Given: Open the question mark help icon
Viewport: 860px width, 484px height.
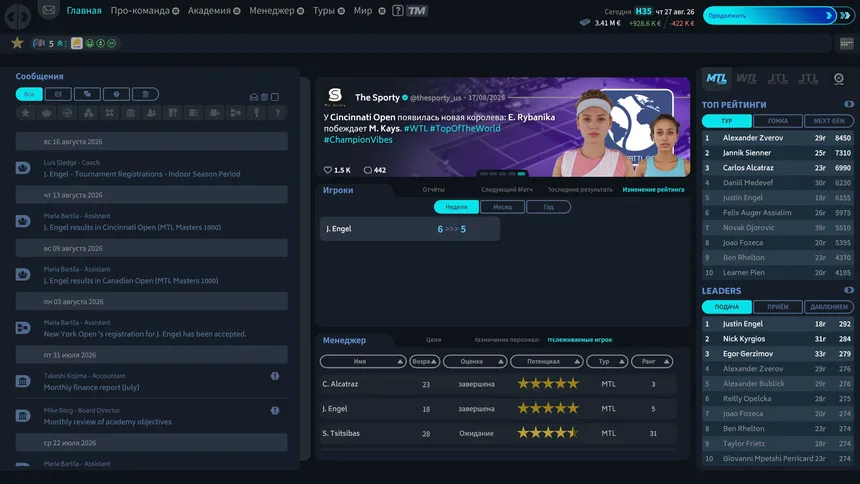Looking at the screenshot, I should [x=398, y=10].
